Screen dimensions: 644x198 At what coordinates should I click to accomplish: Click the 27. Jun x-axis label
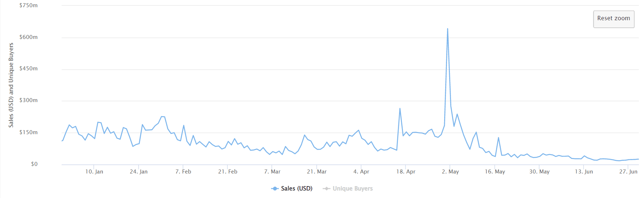coord(628,172)
